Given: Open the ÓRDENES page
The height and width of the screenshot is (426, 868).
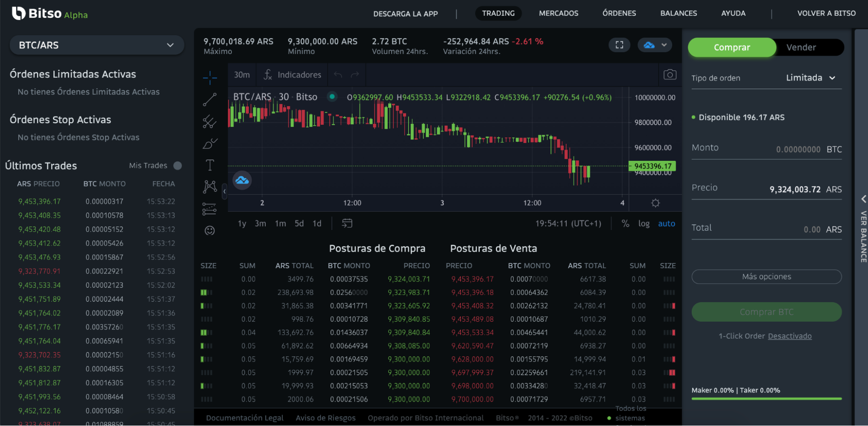Looking at the screenshot, I should tap(619, 13).
